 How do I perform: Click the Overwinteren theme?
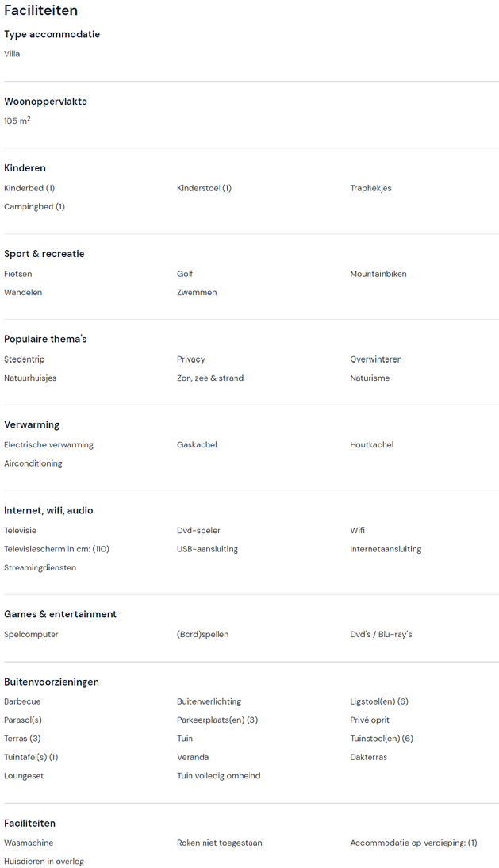click(375, 359)
